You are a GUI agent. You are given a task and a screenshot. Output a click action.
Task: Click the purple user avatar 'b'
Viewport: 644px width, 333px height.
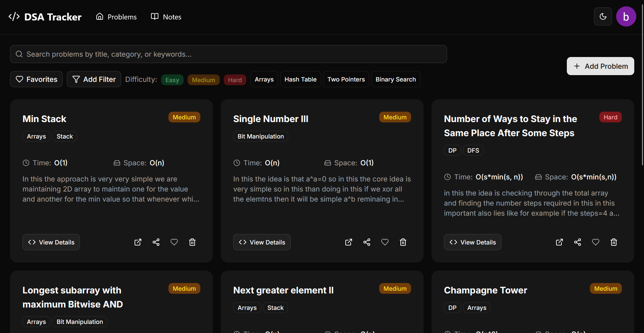coord(626,16)
